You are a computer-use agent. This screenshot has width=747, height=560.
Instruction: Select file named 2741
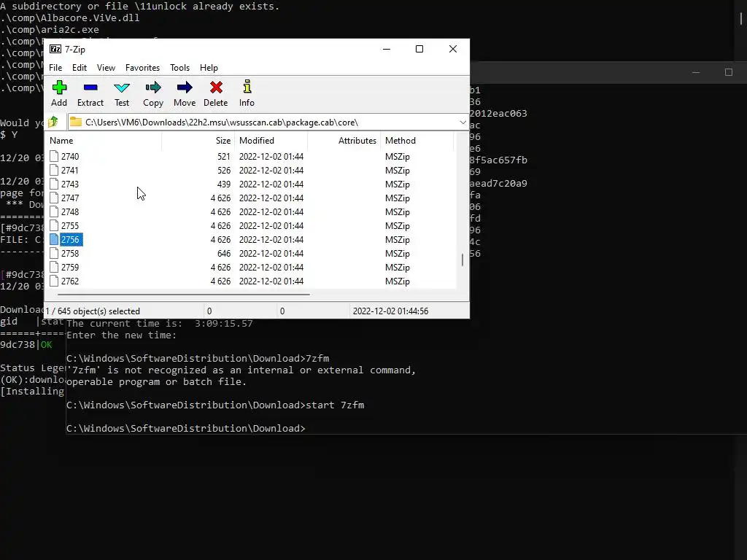[x=70, y=170]
